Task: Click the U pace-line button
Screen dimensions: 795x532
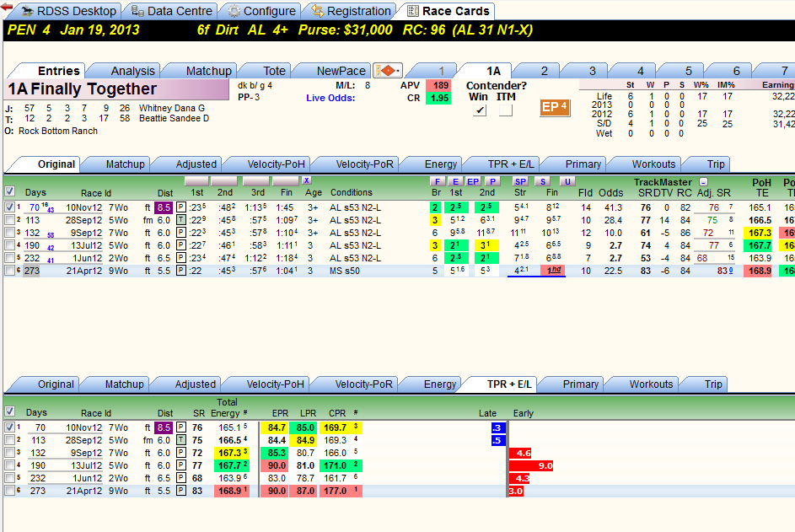Action: pyautogui.click(x=567, y=181)
